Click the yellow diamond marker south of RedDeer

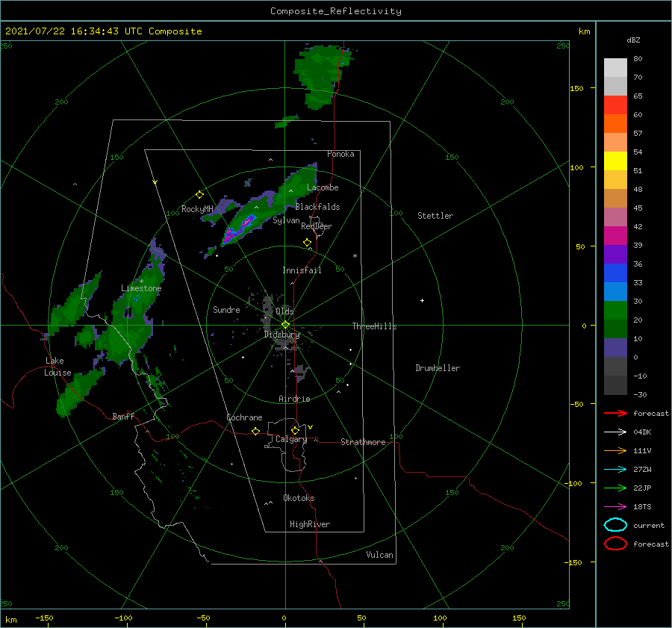pos(308,243)
